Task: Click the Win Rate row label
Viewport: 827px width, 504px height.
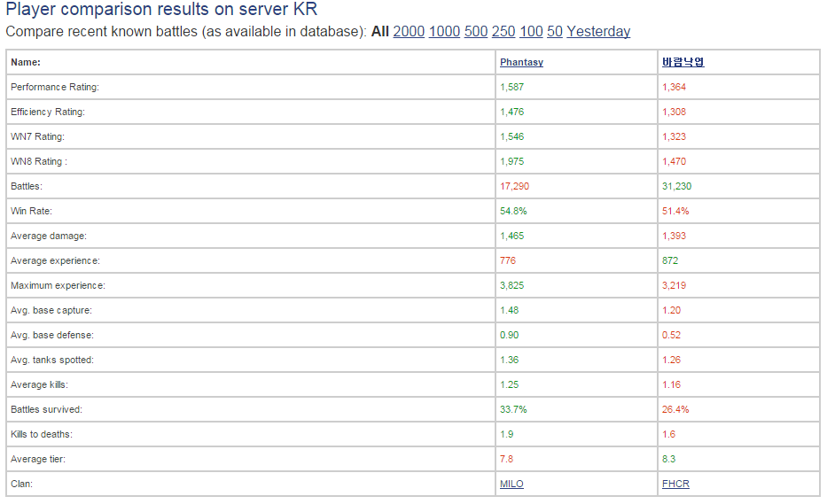Action: coord(29,211)
